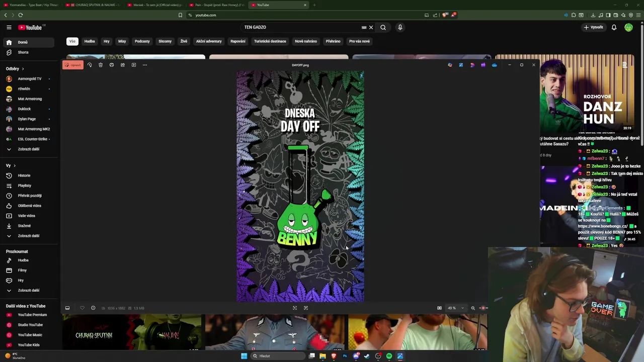
Task: Start voice search with the microphone icon
Action: 400,27
